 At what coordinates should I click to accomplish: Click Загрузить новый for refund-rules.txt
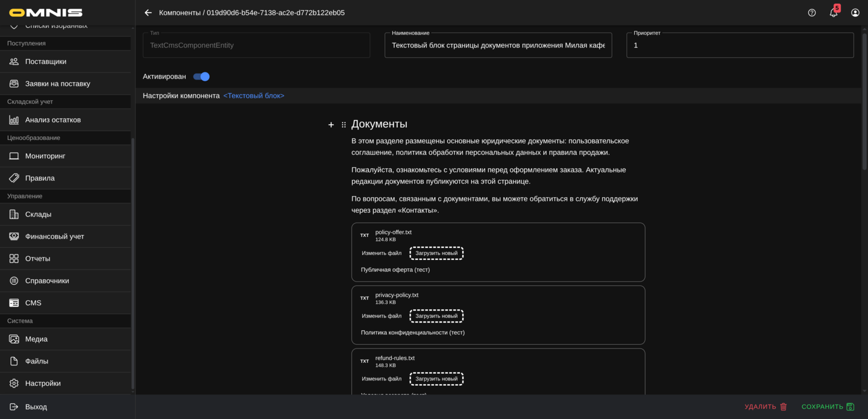click(x=436, y=379)
